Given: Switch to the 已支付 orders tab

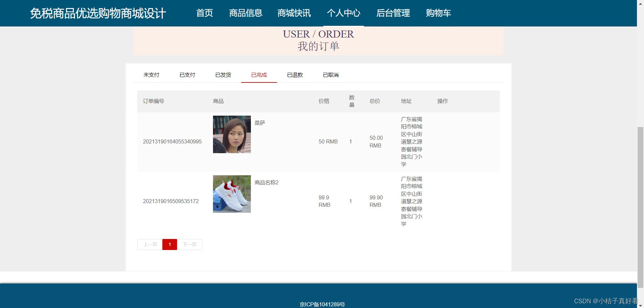Looking at the screenshot, I should pyautogui.click(x=187, y=75).
